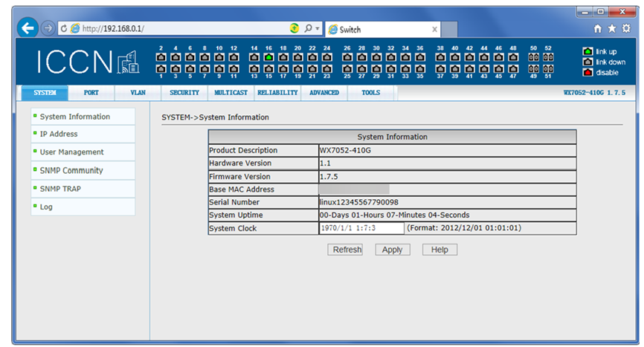Go back using browser back arrow
The height and width of the screenshot is (347, 644).
pos(28,28)
